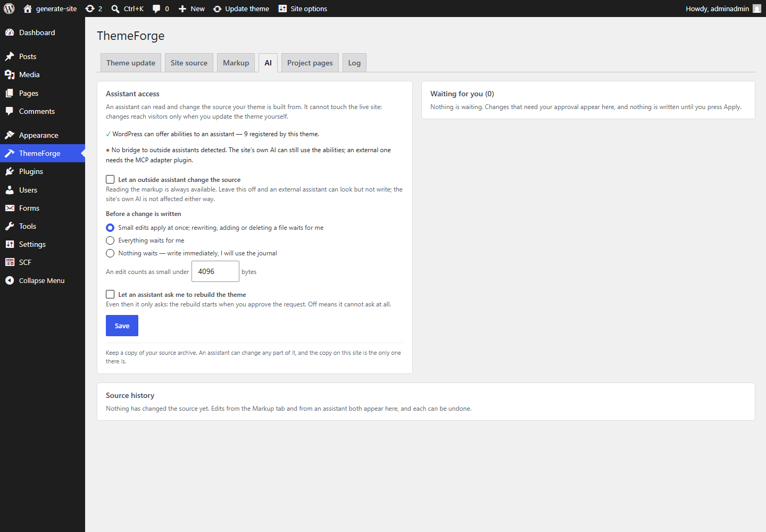Screen dimensions: 766x532
Task: Switch to the Theme update tab
Action: (x=131, y=63)
